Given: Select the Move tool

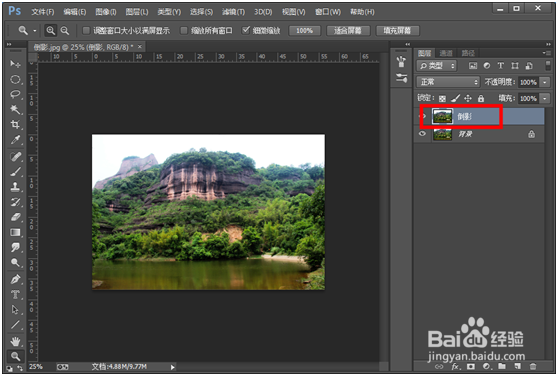Looking at the screenshot, I should tap(15, 64).
